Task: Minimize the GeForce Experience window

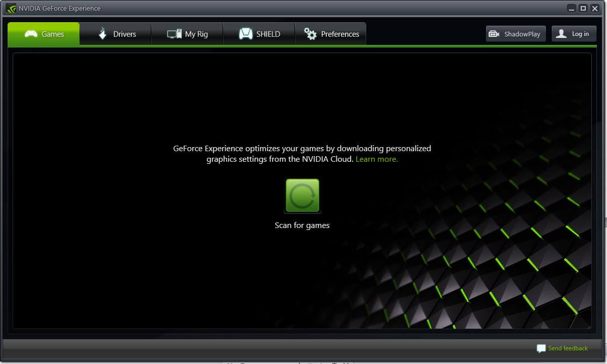Action: click(x=572, y=8)
